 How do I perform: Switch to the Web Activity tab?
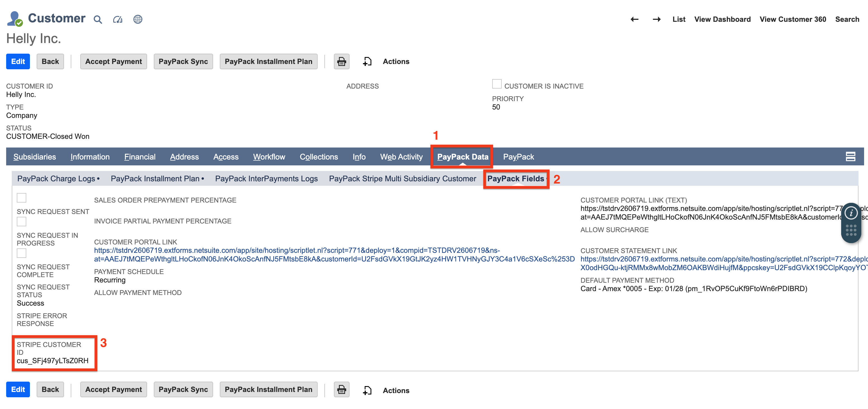click(401, 157)
